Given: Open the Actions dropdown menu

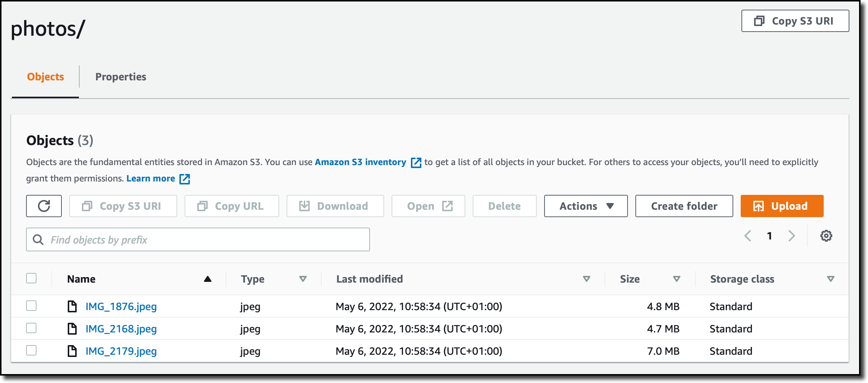Looking at the screenshot, I should point(586,206).
